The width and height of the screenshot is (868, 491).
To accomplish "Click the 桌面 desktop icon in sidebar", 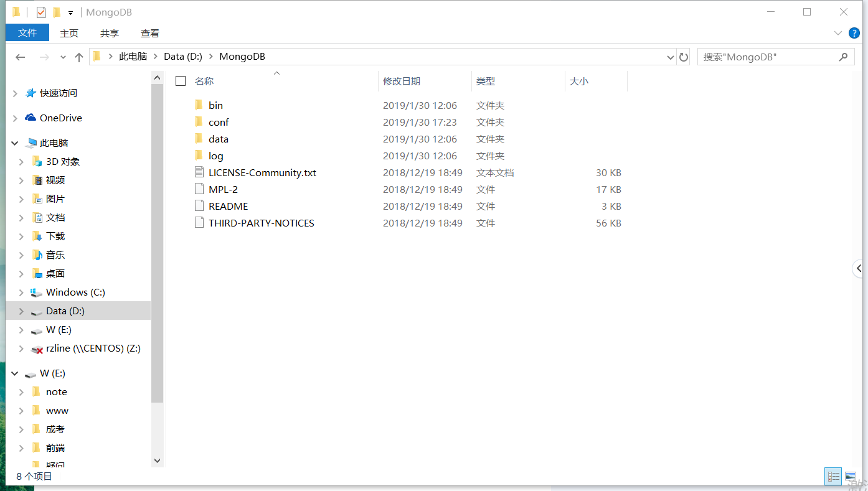I will (x=37, y=273).
